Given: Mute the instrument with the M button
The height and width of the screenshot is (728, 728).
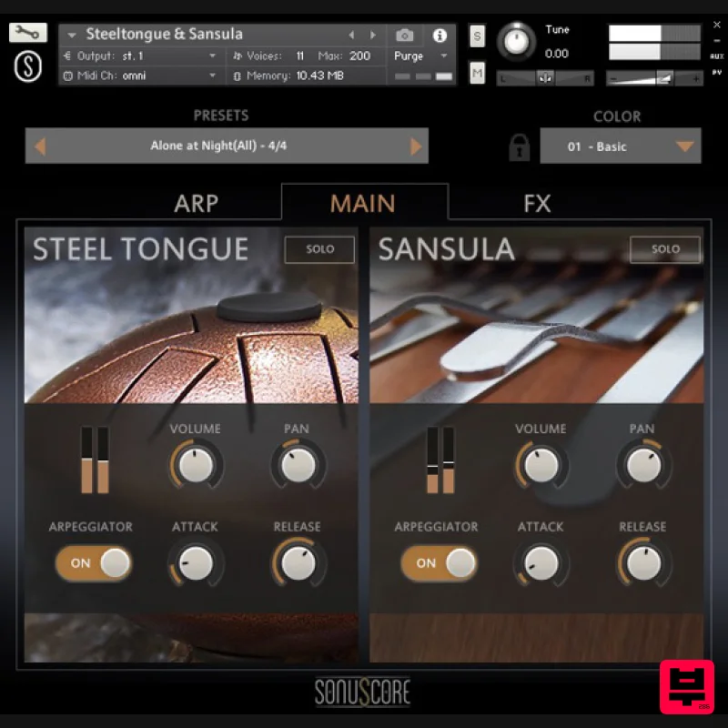Looking at the screenshot, I should pyautogui.click(x=477, y=73).
